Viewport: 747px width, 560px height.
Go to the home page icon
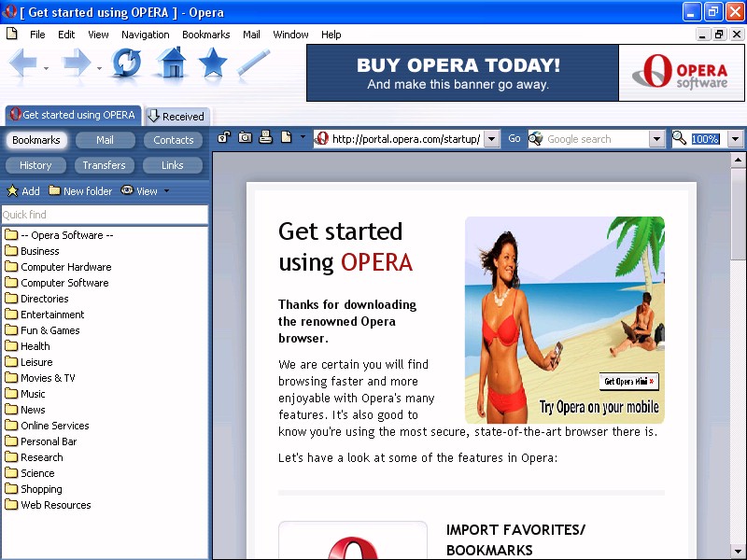point(172,63)
